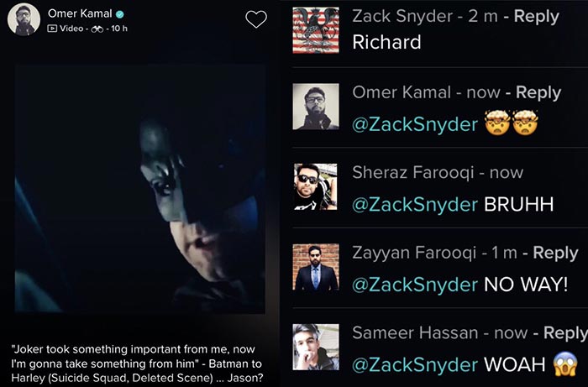Click @ZackSnyder mention in the "WOAH" comment

[415, 366]
